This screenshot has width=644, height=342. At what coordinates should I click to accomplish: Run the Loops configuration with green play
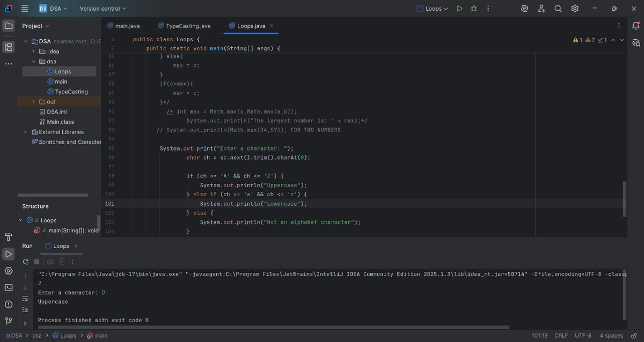(x=459, y=9)
